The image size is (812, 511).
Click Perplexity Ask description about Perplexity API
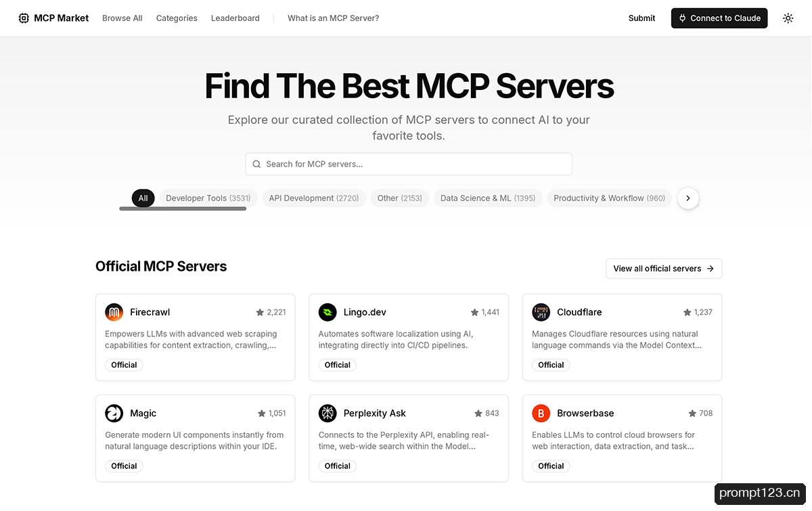404,441
